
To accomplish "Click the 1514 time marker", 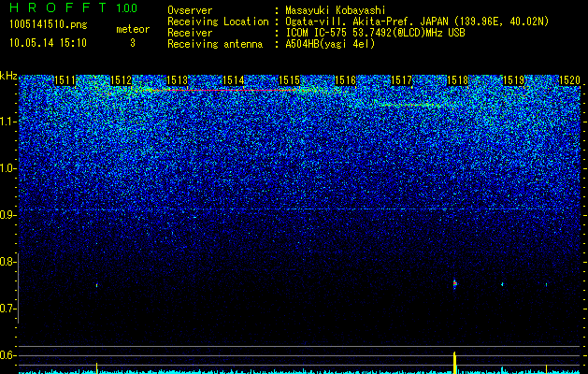I will tap(234, 79).
